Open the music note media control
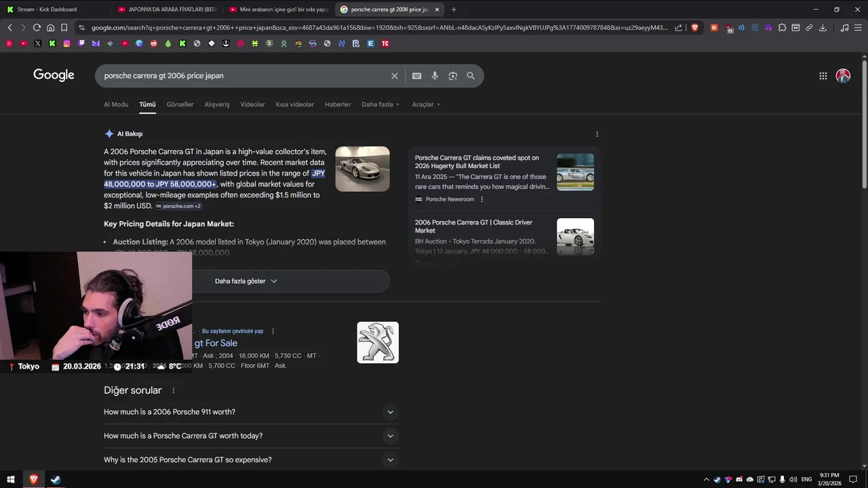Screen dimensions: 868x488 [x=844, y=28]
